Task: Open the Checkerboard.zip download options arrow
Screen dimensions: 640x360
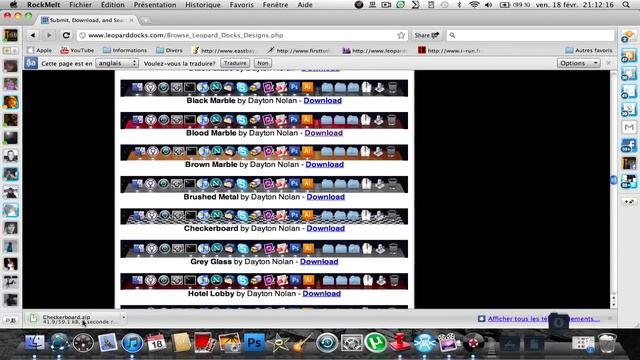Action: tap(124, 318)
